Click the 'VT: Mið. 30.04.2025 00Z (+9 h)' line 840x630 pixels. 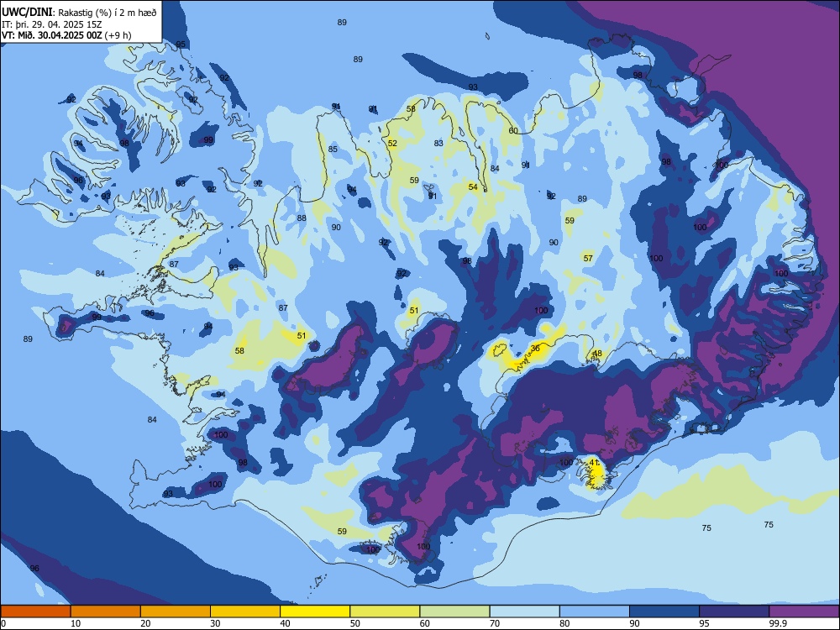(66, 35)
